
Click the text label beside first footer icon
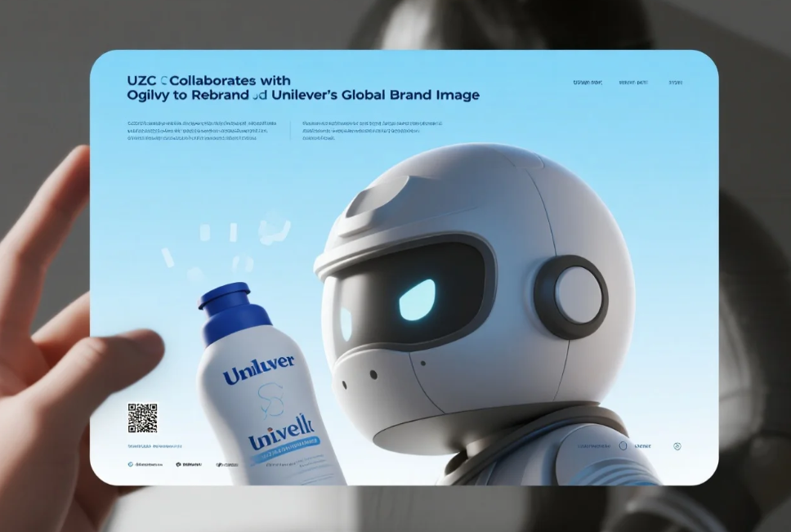149,464
